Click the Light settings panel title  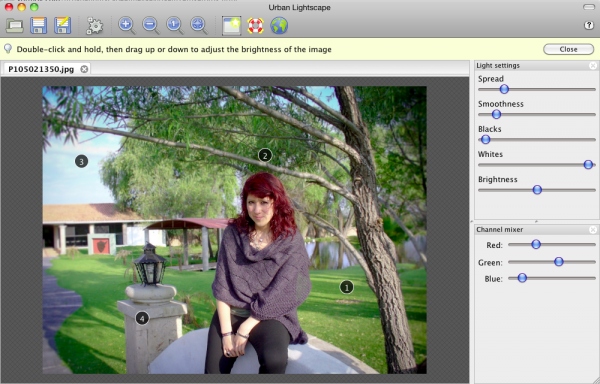coord(498,65)
